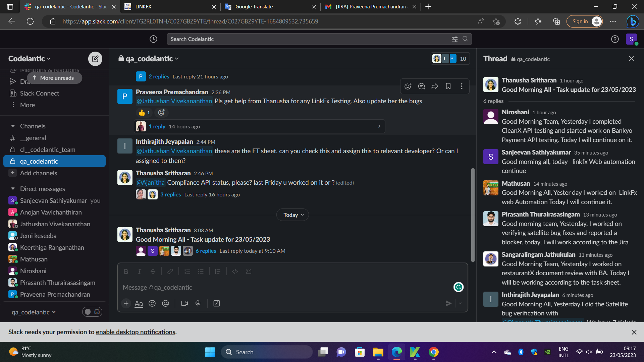Record a video clip in the composer
This screenshot has height=362, width=644.
click(x=184, y=303)
